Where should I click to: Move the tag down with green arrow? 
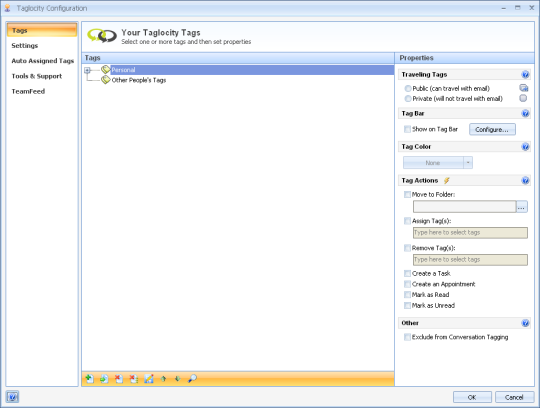(177, 379)
